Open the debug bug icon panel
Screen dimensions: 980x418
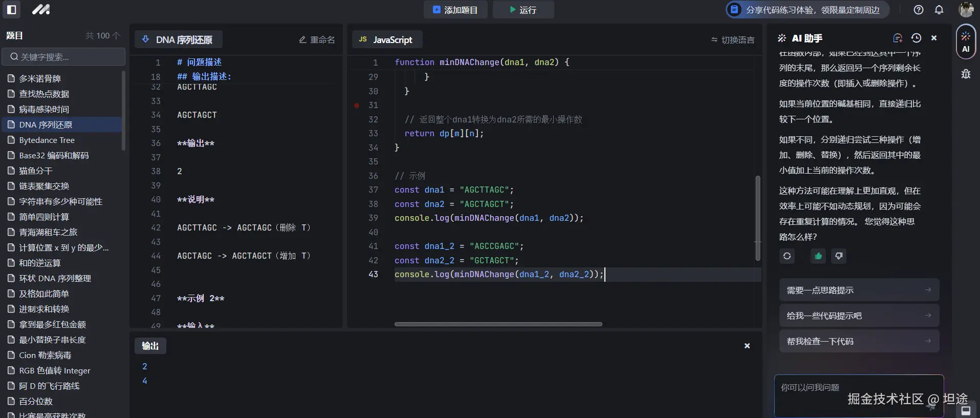point(966,74)
